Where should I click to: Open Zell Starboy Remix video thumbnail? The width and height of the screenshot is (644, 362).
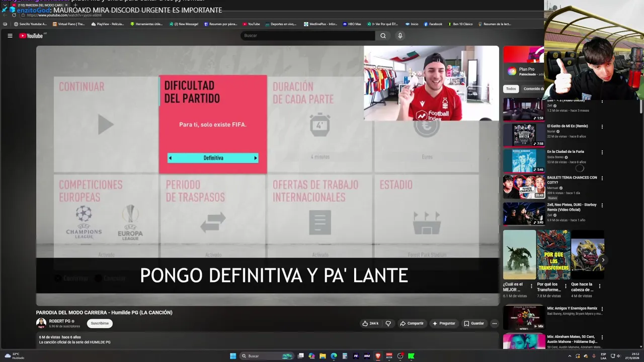click(x=524, y=214)
